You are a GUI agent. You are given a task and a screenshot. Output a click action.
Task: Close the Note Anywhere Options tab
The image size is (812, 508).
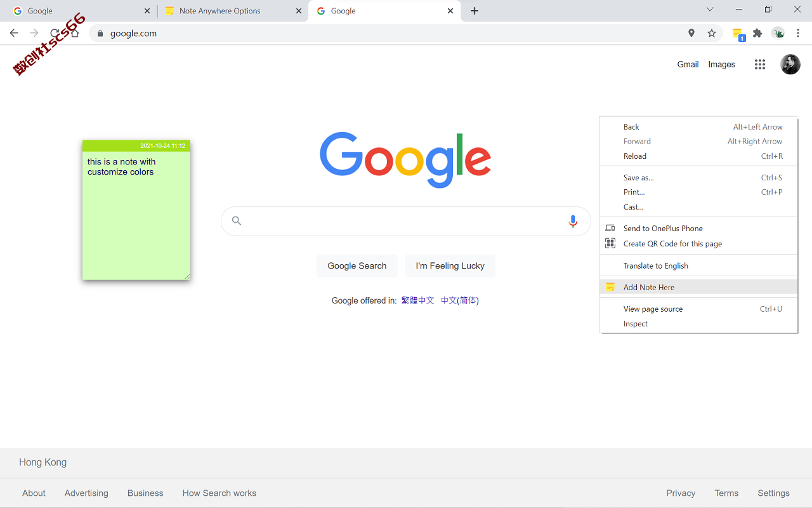click(x=299, y=11)
